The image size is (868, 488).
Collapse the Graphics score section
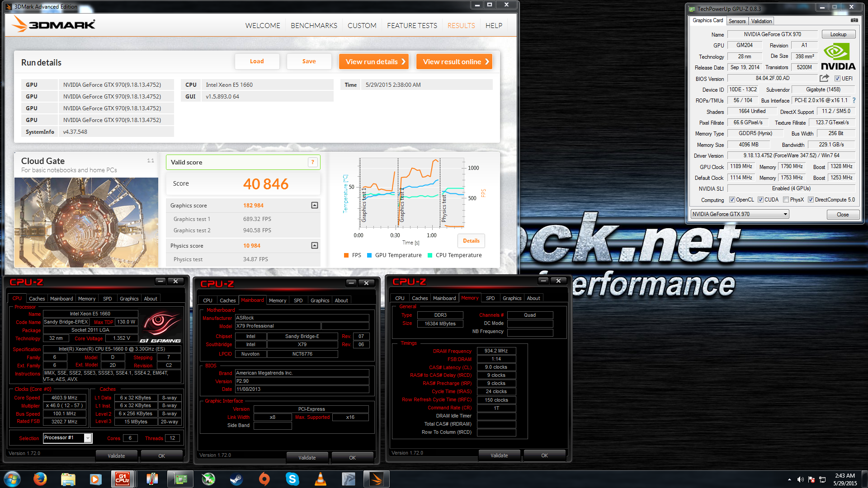click(315, 205)
